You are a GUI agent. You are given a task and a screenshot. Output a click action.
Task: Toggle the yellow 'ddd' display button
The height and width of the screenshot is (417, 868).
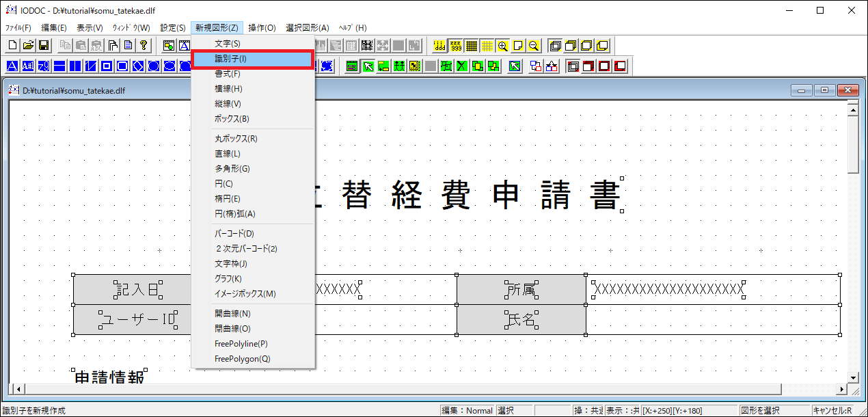pos(440,46)
